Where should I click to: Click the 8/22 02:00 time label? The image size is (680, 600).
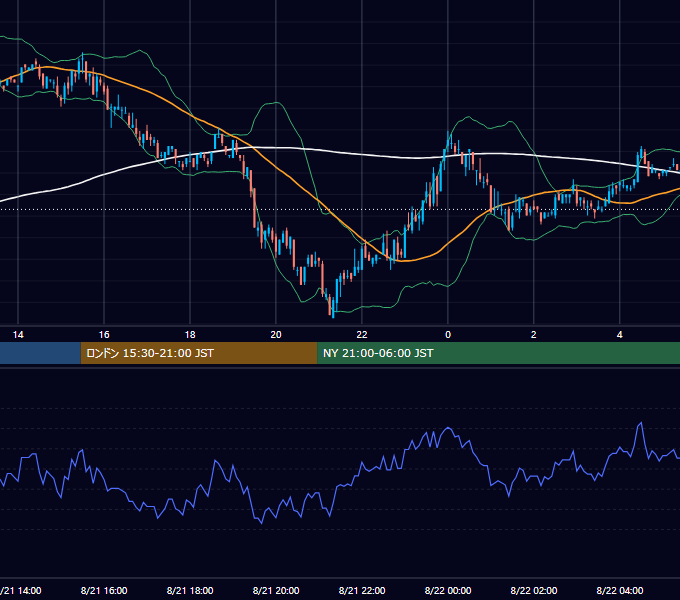pyautogui.click(x=534, y=590)
